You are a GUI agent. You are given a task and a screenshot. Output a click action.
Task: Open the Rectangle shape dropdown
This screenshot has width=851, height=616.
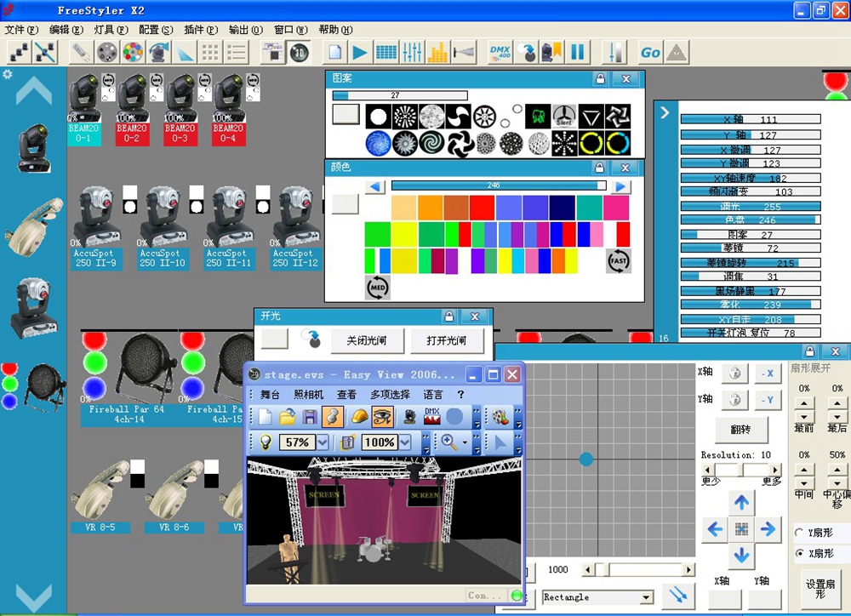[x=646, y=597]
